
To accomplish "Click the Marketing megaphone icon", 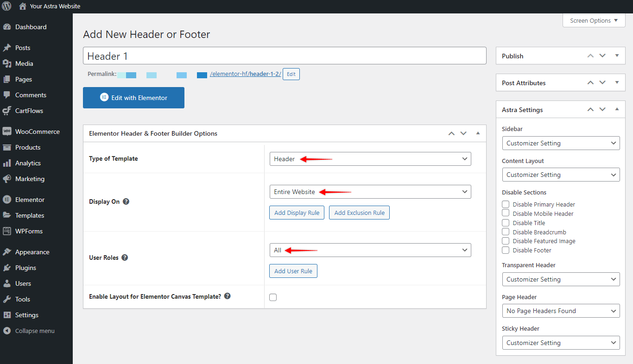I will (7, 179).
